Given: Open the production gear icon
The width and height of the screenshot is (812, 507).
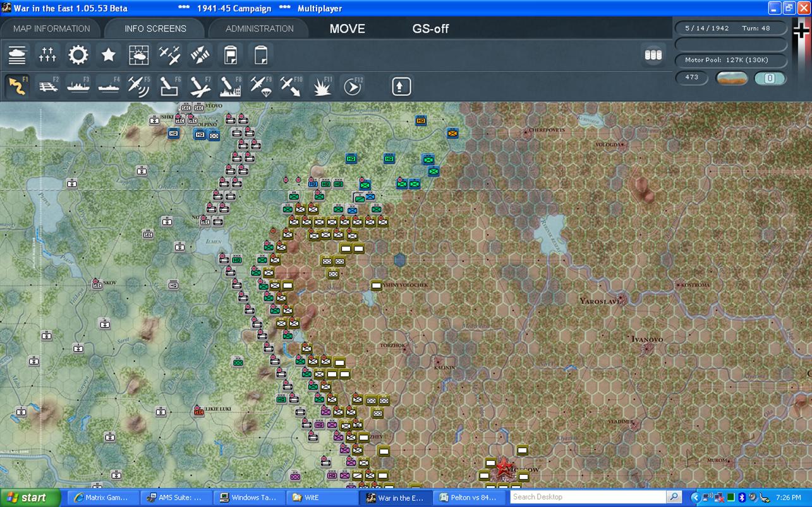Looking at the screenshot, I should [x=78, y=55].
